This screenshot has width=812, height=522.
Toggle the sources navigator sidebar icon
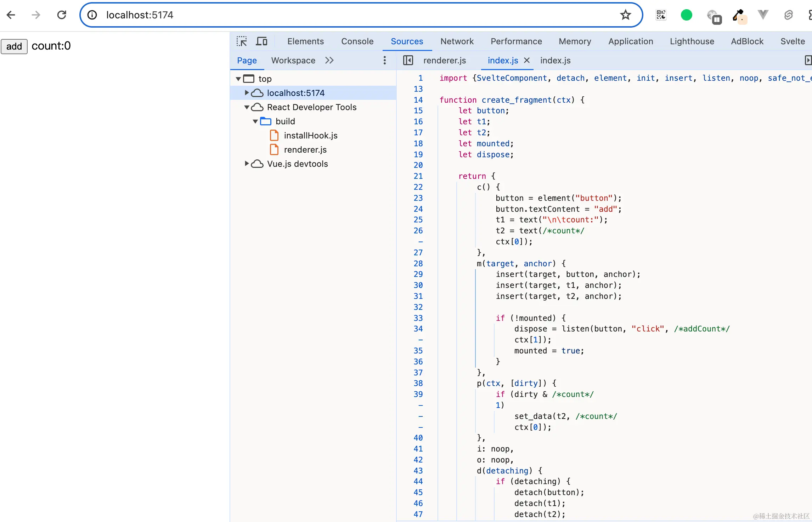(408, 61)
